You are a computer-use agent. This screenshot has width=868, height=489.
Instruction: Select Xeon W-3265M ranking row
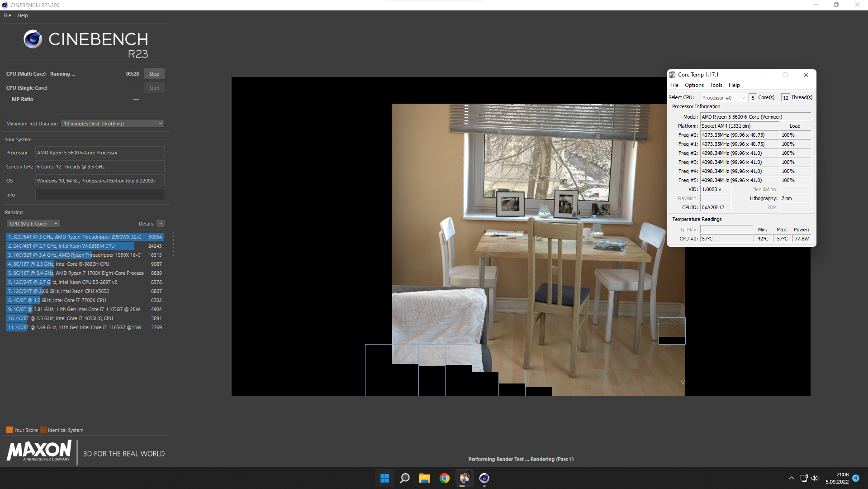[x=85, y=246]
